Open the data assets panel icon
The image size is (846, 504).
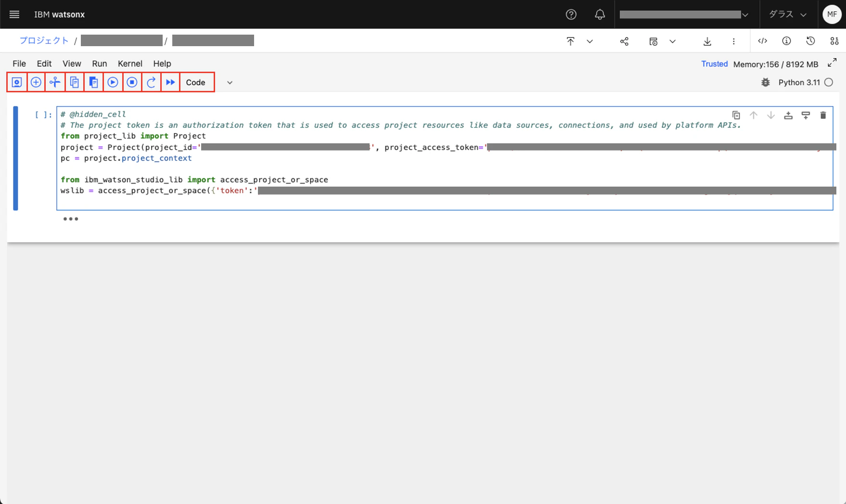click(834, 41)
